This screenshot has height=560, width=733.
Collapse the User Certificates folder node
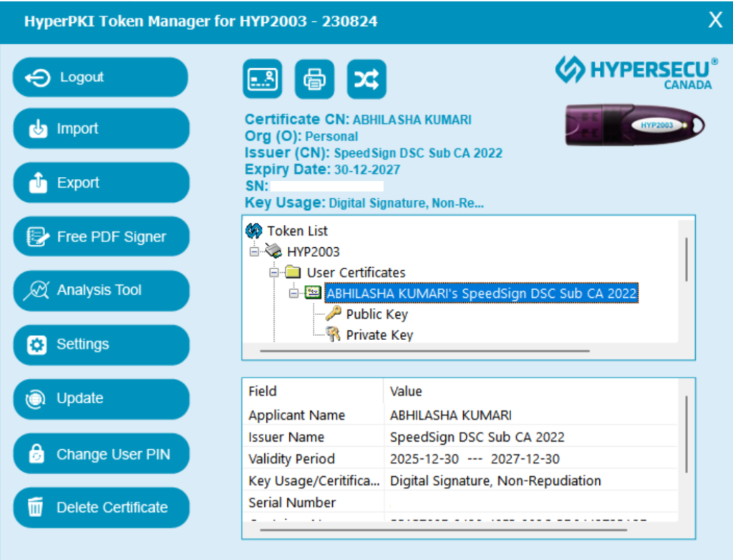[274, 272]
